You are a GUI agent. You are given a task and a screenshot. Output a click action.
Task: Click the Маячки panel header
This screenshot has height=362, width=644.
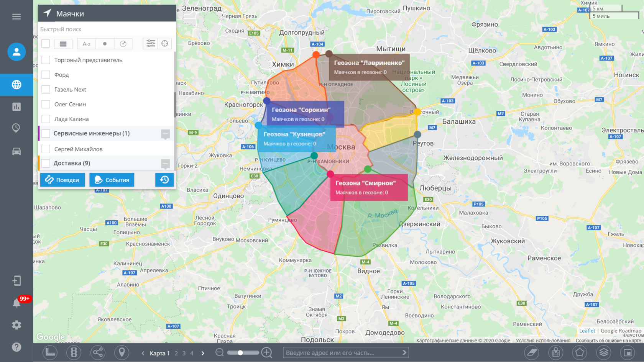point(107,13)
